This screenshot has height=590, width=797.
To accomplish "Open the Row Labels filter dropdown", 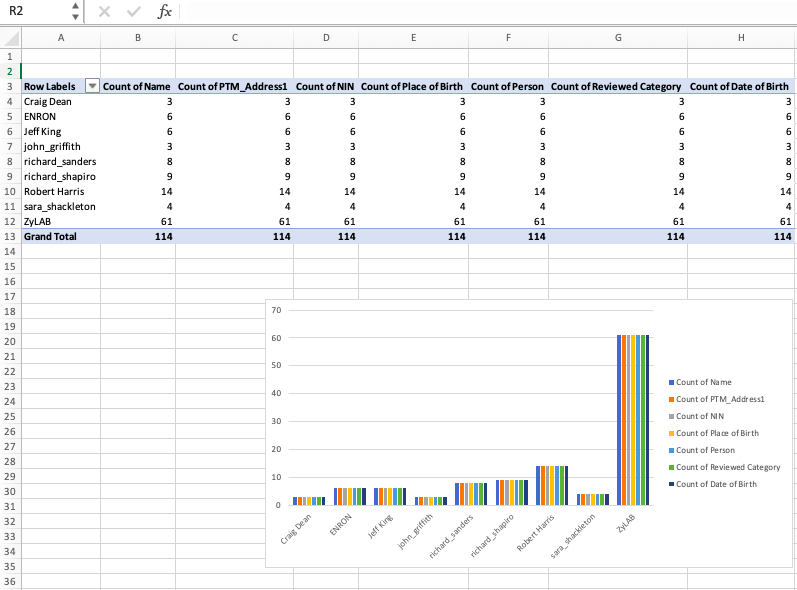I will tap(92, 86).
